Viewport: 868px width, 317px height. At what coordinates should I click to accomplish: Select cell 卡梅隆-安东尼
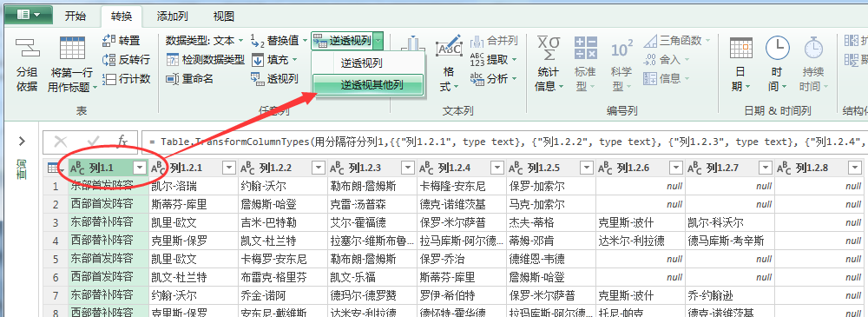(x=462, y=186)
